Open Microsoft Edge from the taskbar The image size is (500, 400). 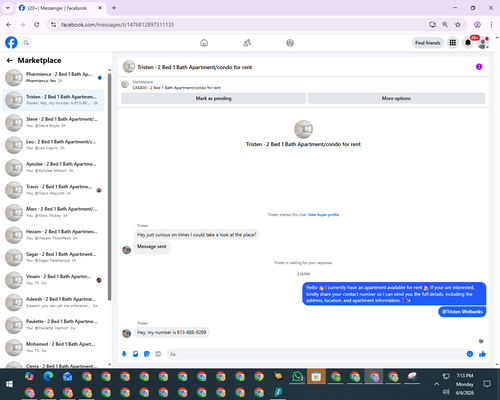tap(49, 376)
